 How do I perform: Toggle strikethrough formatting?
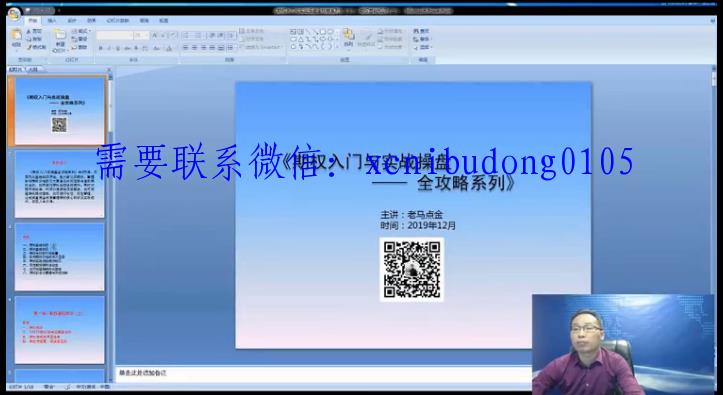[127, 48]
